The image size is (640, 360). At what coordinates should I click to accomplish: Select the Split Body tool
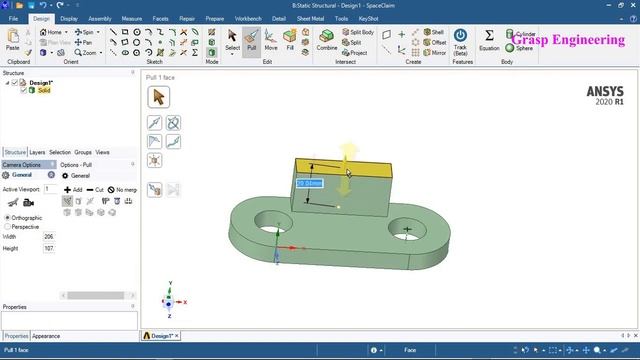pyautogui.click(x=358, y=32)
